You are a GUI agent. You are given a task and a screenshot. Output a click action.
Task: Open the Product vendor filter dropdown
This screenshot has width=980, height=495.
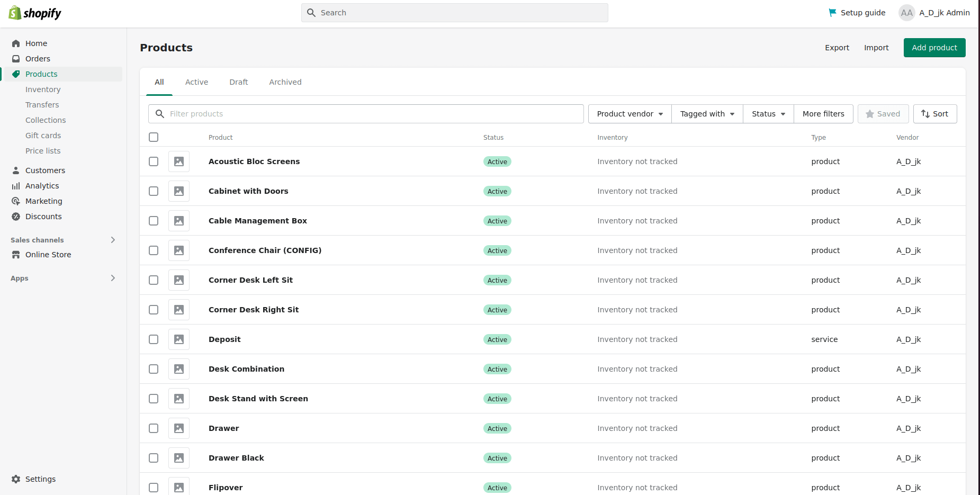point(630,114)
